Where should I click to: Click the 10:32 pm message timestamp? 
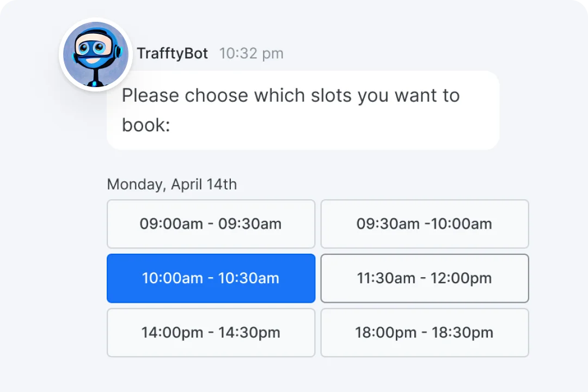(x=251, y=53)
